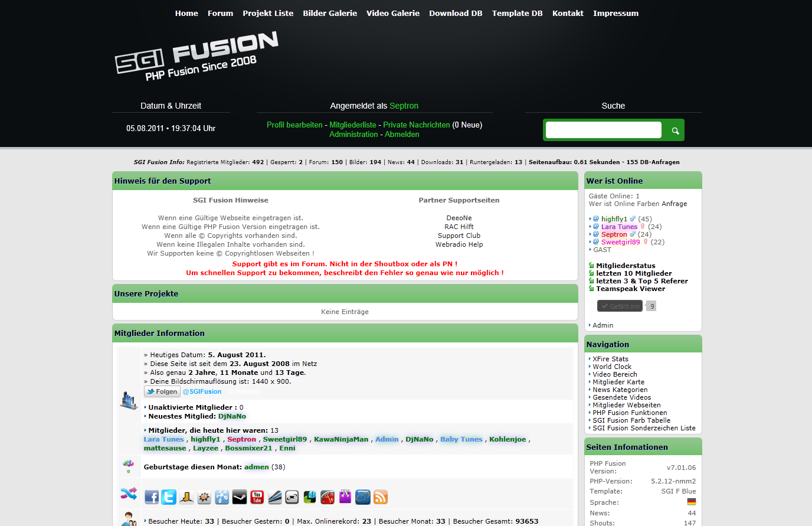Click the XFire logo icon
The image size is (812, 526).
coord(292,497)
